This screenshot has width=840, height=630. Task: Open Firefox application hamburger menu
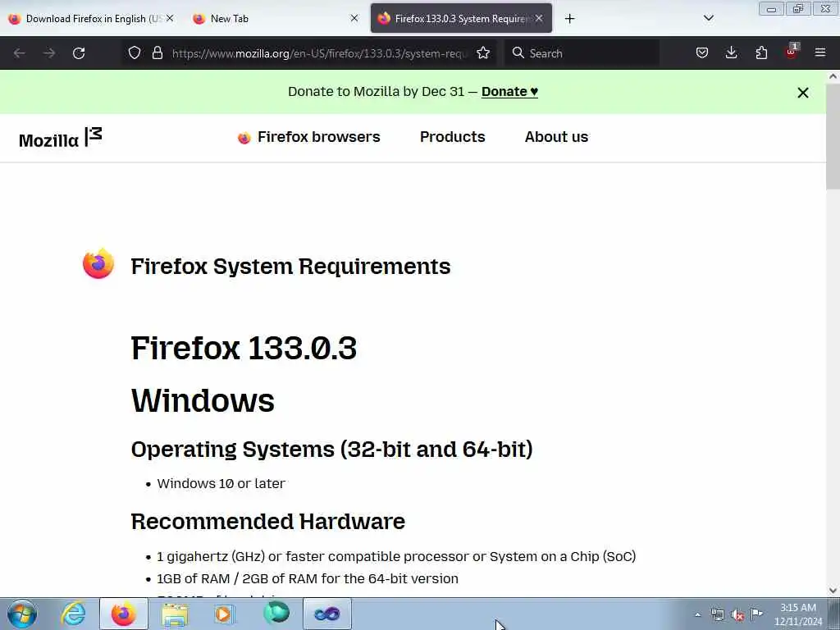coord(820,52)
